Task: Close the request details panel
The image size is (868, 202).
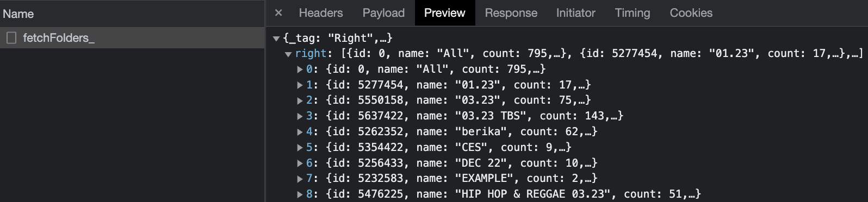Action: point(278,12)
